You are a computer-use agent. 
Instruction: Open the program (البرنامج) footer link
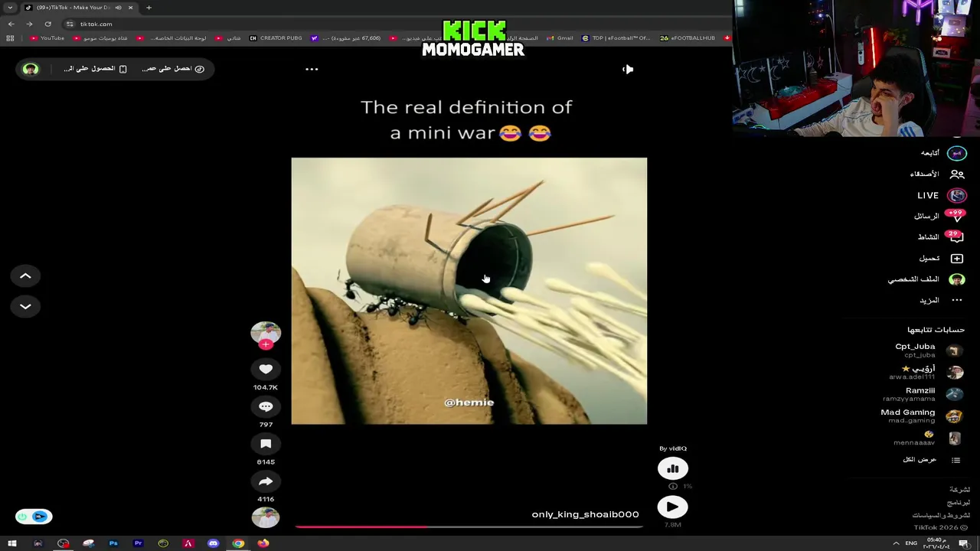tap(959, 502)
